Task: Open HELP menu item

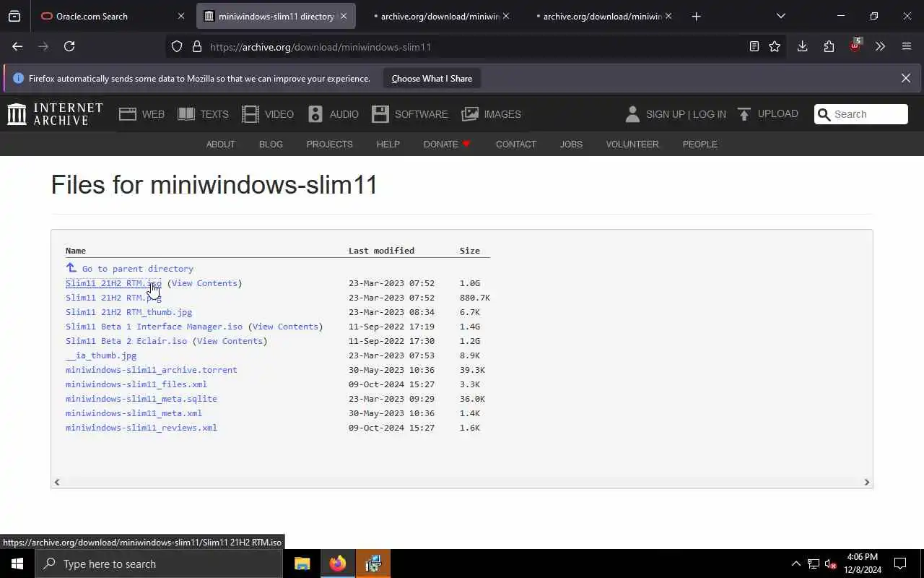Action: (388, 144)
